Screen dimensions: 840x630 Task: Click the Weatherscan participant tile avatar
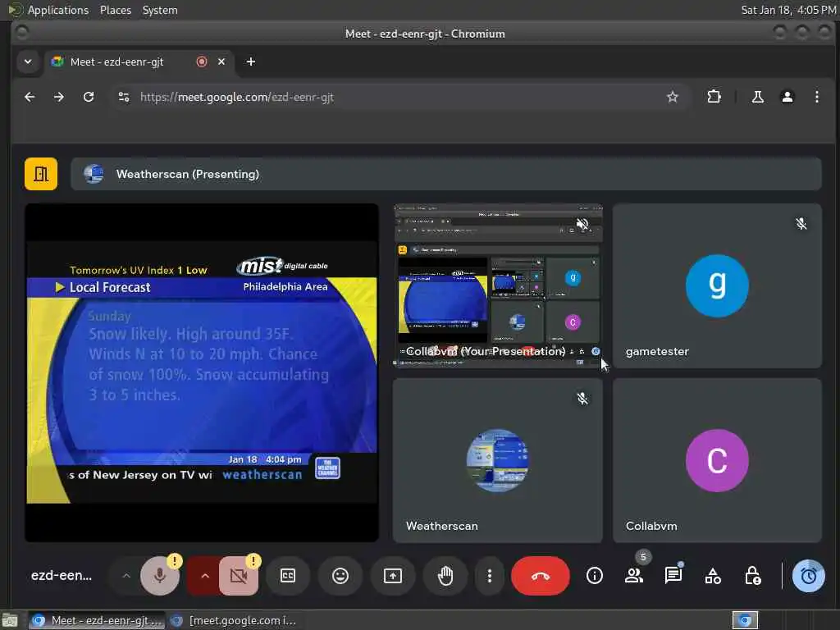(498, 460)
